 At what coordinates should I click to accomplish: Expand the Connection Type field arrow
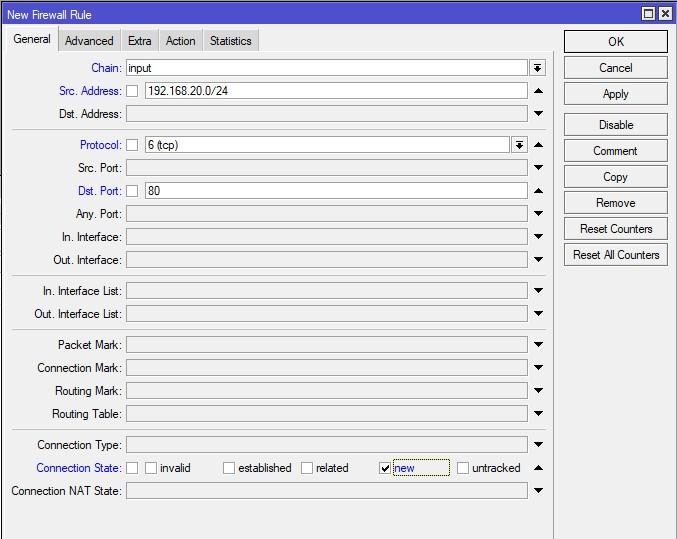point(538,444)
